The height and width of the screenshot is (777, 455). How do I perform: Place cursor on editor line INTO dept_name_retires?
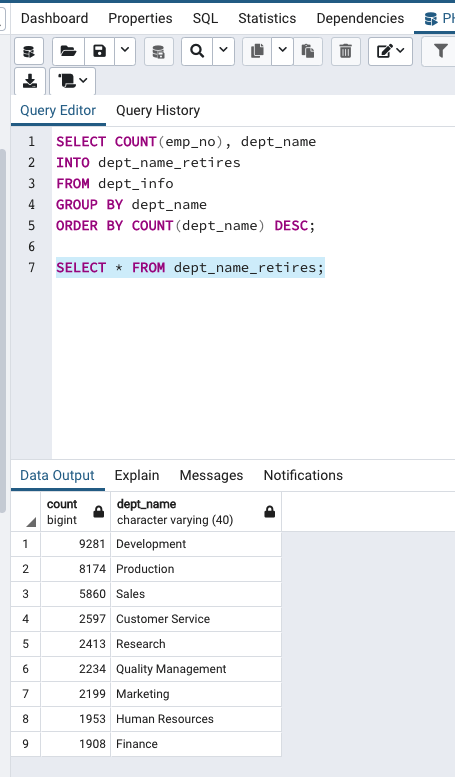[148, 163]
